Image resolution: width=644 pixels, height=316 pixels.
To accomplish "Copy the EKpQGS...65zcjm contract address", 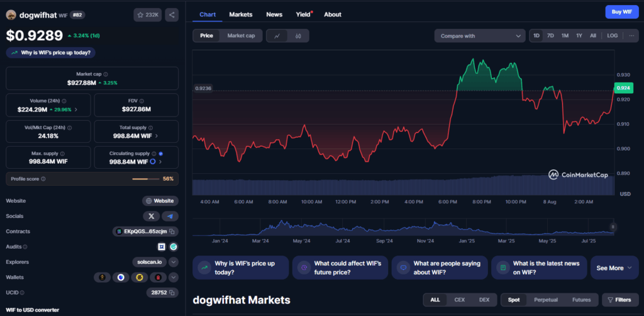I will coord(172,232).
